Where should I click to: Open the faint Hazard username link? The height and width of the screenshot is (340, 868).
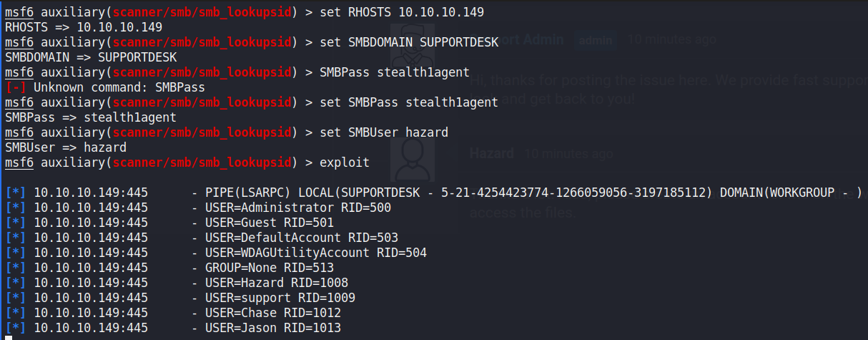click(491, 153)
